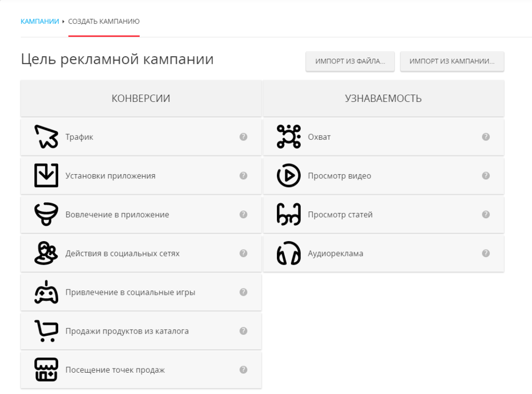
Task: Click the Охват reach icon
Action: click(289, 136)
